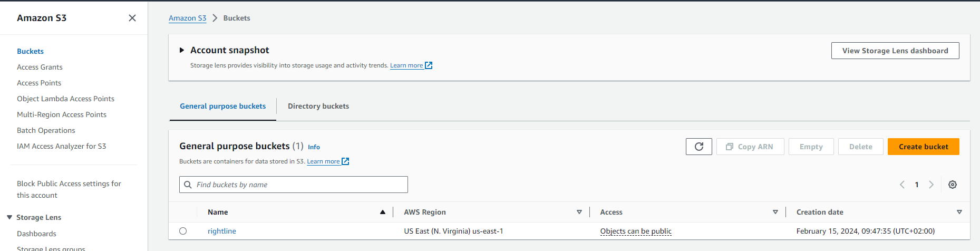Open the rightline bucket link

222,231
